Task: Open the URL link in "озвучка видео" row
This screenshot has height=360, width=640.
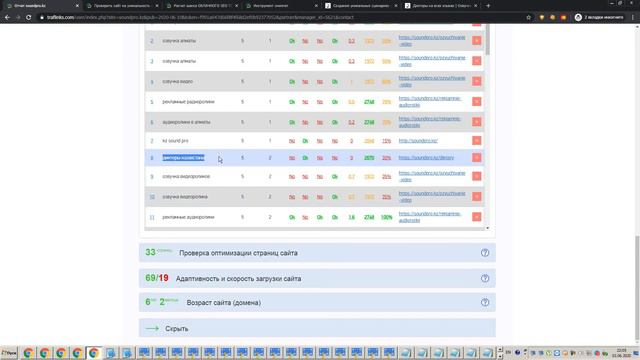Action: pyautogui.click(x=432, y=81)
